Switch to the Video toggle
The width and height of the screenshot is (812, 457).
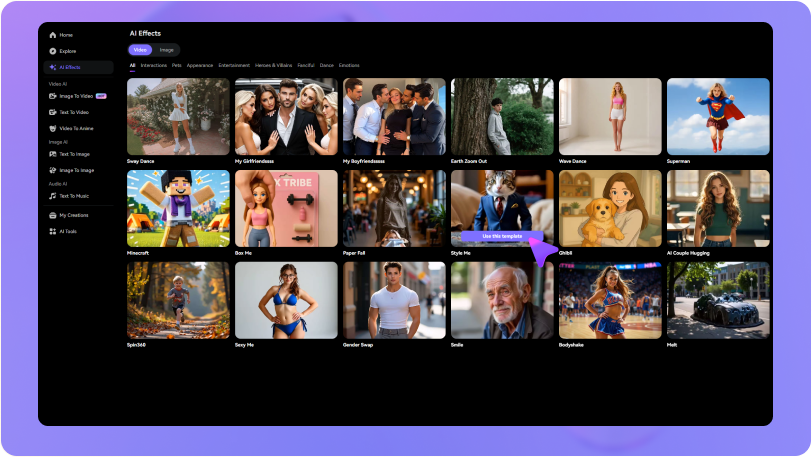point(140,50)
